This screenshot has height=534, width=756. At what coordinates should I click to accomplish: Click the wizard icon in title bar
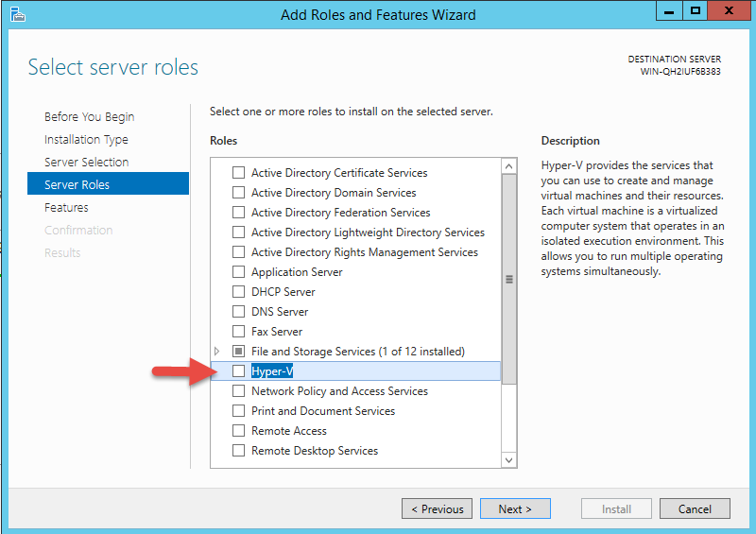(17, 14)
